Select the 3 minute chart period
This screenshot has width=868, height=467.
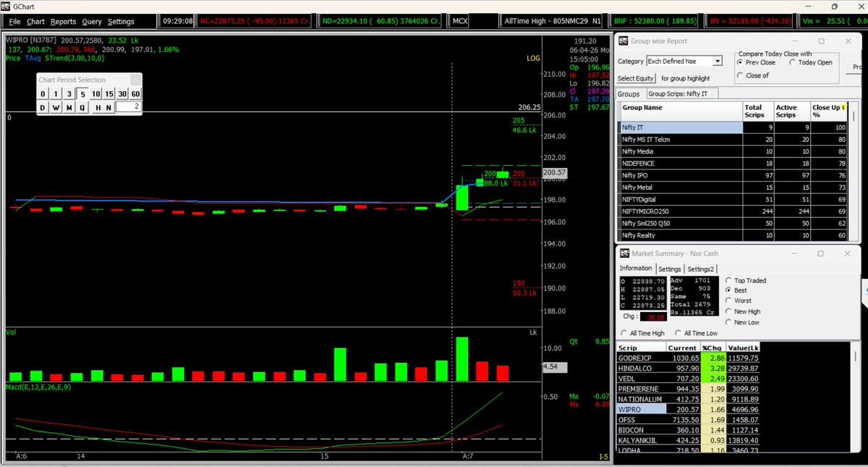click(x=69, y=94)
